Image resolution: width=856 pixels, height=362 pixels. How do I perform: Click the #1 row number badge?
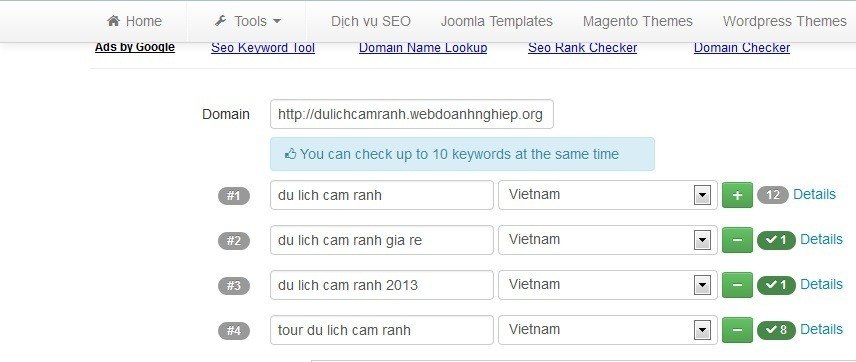[x=234, y=195]
